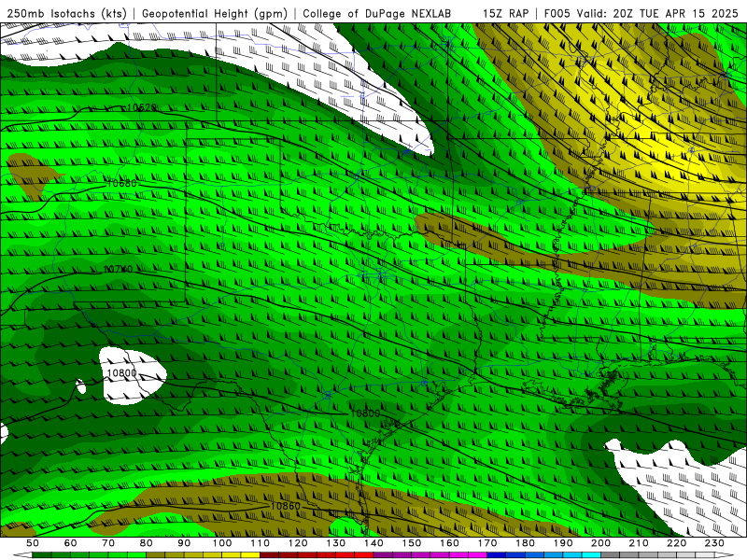
Task: Click the 210 knot legend label
Action: point(639,543)
